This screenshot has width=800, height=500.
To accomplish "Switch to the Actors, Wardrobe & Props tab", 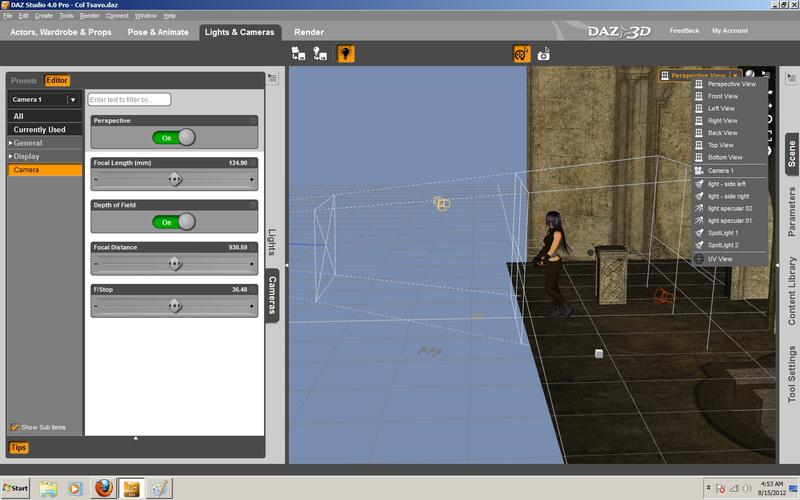I will (61, 32).
